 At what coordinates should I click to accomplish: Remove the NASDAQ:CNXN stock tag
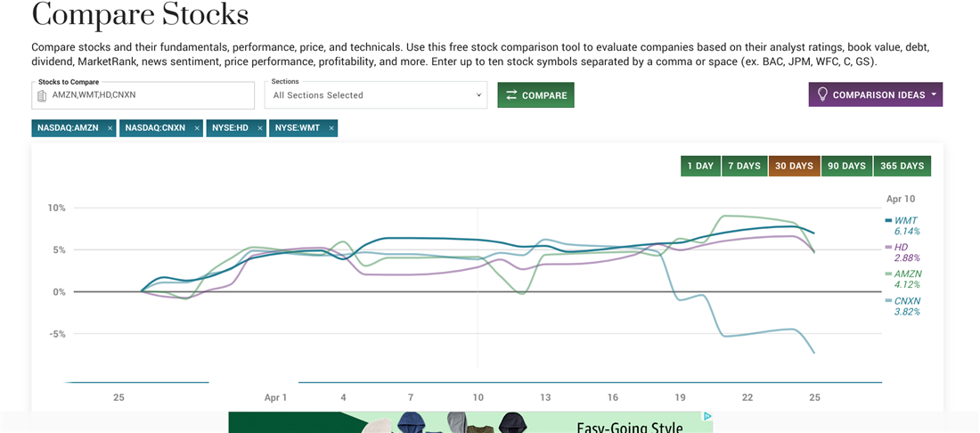click(x=197, y=128)
